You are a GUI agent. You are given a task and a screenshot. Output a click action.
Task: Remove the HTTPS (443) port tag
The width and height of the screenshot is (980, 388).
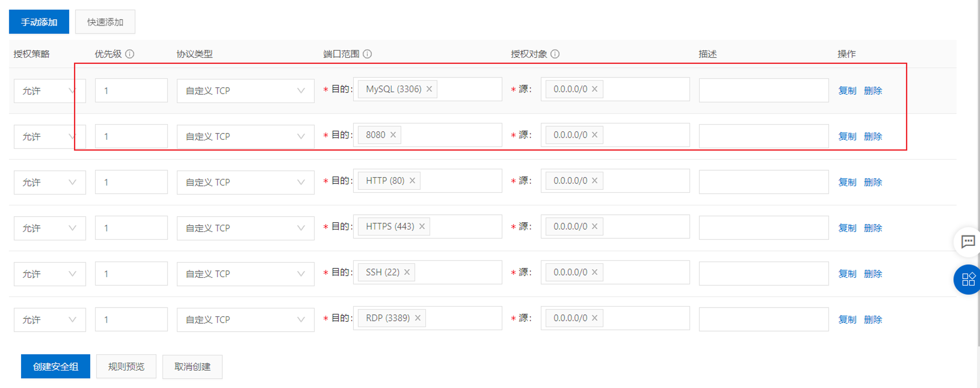click(x=422, y=227)
